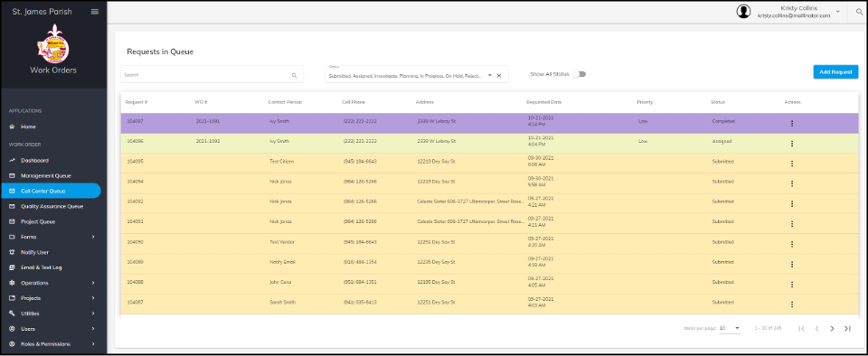868x356 pixels.
Task: Open actions menu for request 104089
Action: (x=792, y=264)
